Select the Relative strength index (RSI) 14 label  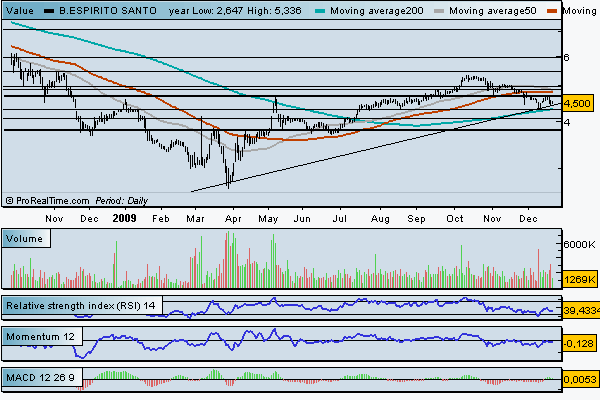point(81,305)
